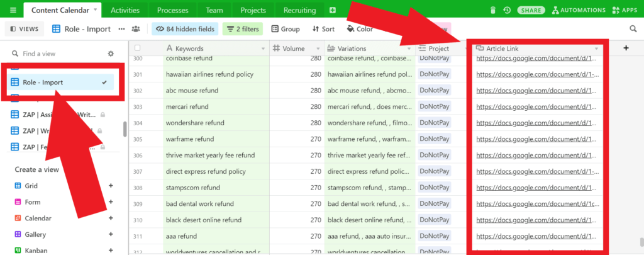Open the Variations column dropdown
The width and height of the screenshot is (644, 255).
[409, 48]
